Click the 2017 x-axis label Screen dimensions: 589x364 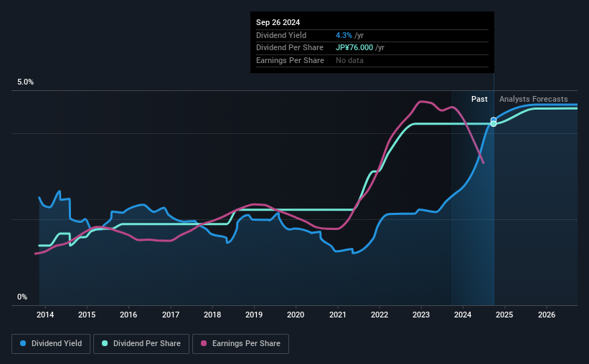(x=171, y=315)
